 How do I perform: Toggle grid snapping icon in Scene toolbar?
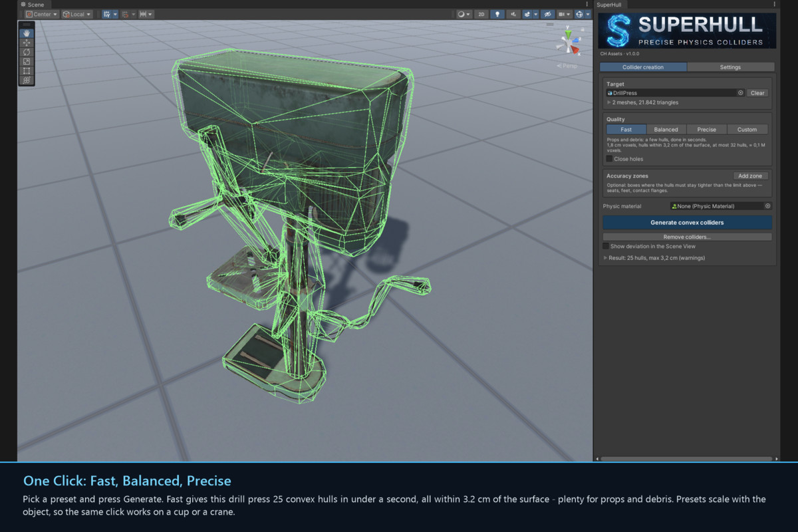pos(106,14)
